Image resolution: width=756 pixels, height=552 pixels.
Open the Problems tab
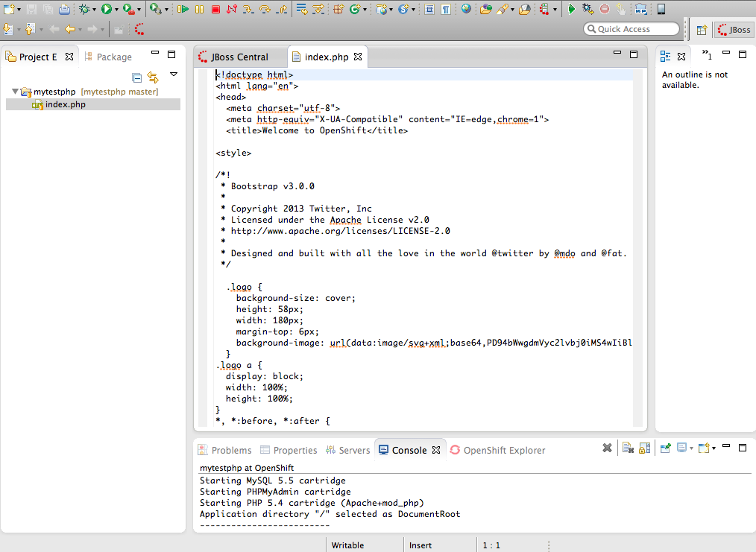pos(224,450)
